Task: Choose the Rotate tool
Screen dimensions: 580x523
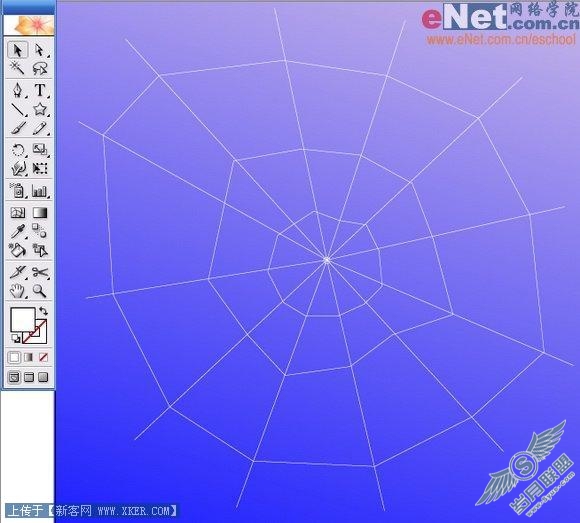Action: 17,150
